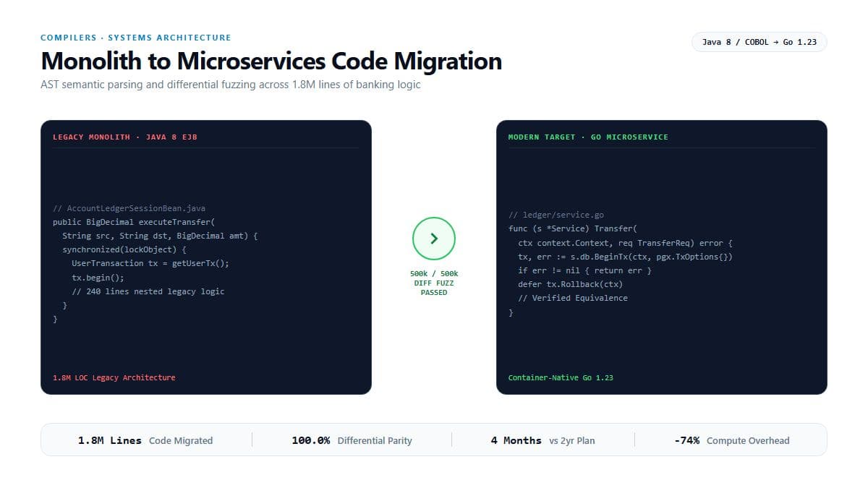Click the Differential Parity label
This screenshot has width=868, height=488.
coord(375,440)
